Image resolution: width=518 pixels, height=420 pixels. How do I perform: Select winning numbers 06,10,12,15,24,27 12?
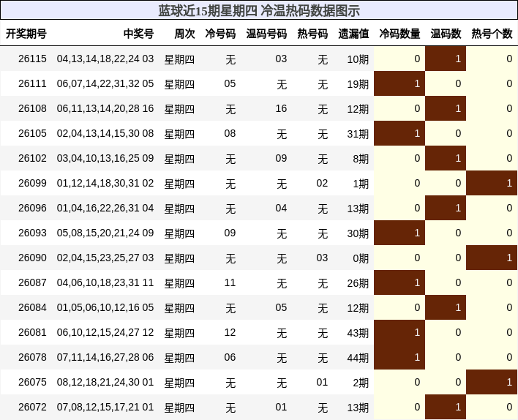coord(105,332)
